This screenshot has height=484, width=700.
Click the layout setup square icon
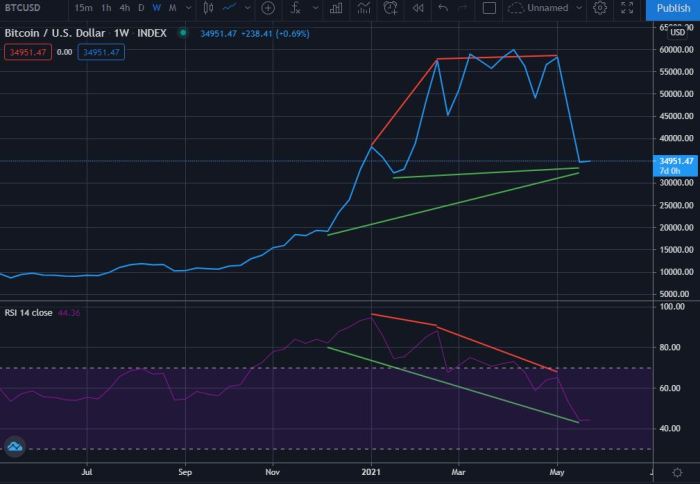[x=489, y=8]
